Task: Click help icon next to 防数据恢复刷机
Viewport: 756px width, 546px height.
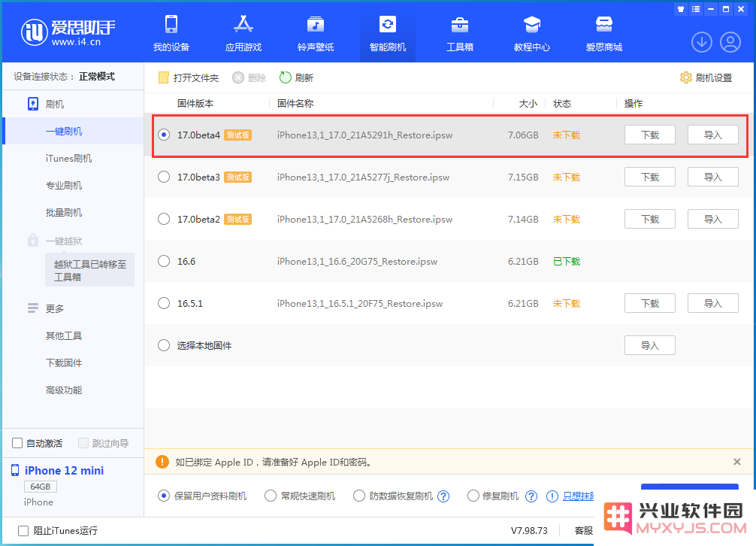Action: (x=443, y=496)
